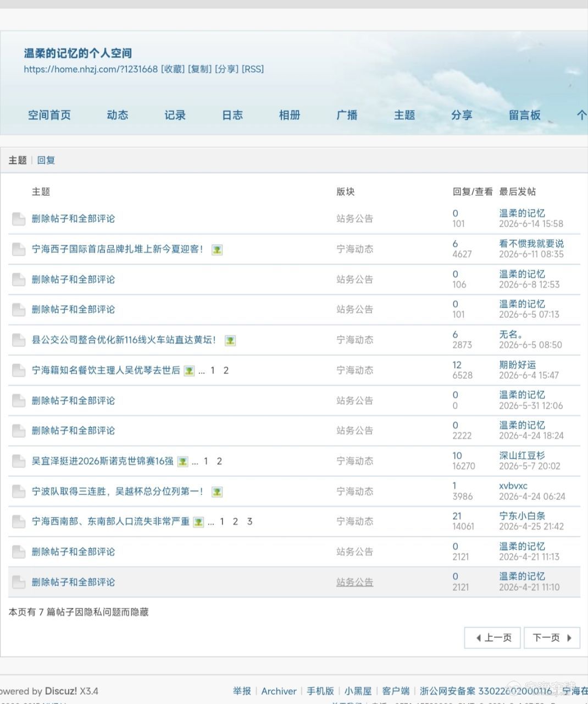Image resolution: width=588 pixels, height=704 pixels.
Task: Click 上一页 previous page button
Action: click(492, 638)
